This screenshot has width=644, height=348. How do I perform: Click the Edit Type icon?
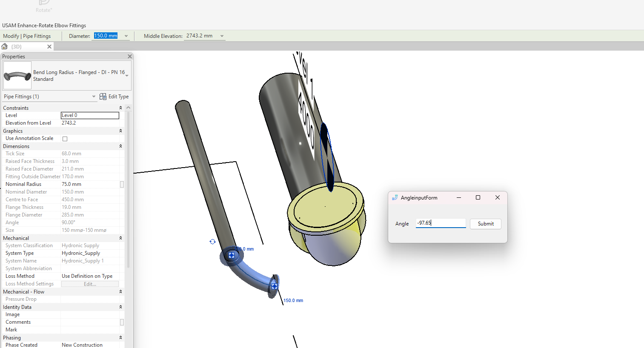pyautogui.click(x=103, y=97)
